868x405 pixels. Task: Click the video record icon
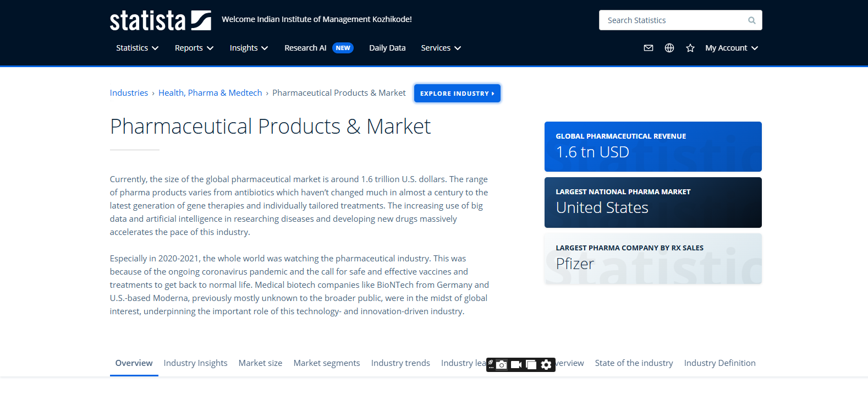[516, 365]
